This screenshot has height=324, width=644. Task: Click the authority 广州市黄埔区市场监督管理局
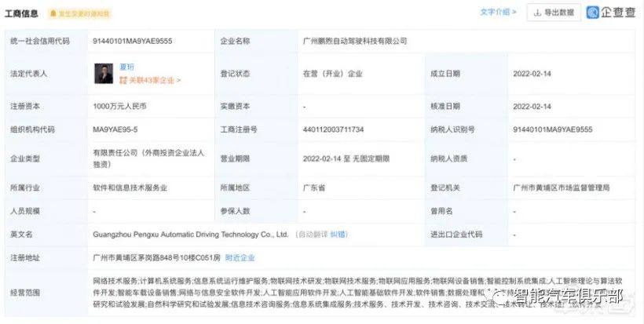pos(562,187)
